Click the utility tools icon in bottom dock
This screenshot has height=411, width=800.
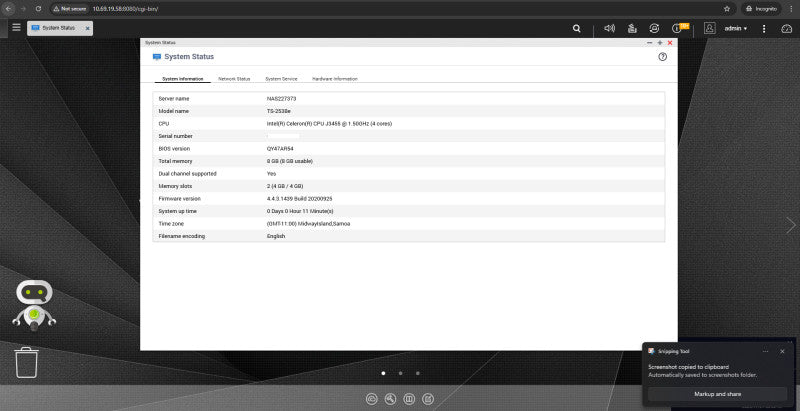point(390,399)
